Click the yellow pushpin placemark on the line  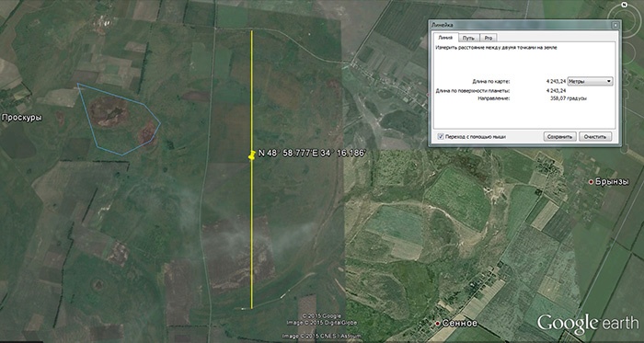coord(252,155)
